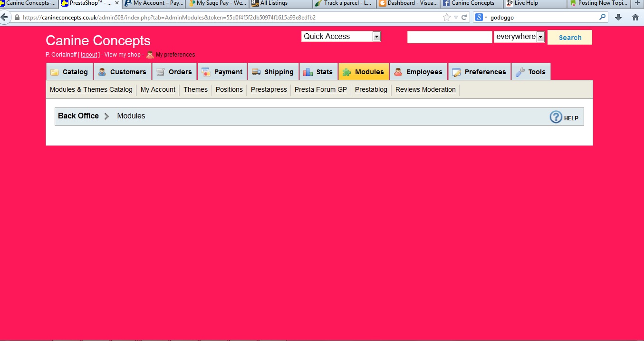Open the Themes submenu link

195,89
